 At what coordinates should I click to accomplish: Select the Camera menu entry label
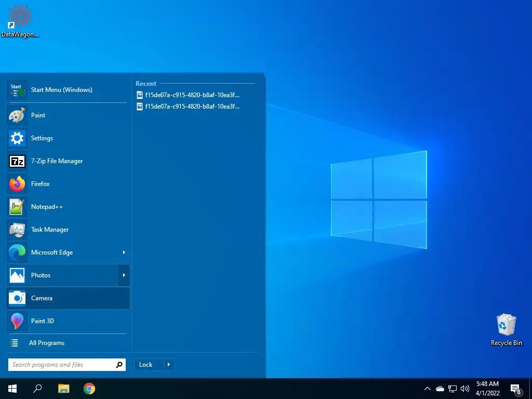42,298
